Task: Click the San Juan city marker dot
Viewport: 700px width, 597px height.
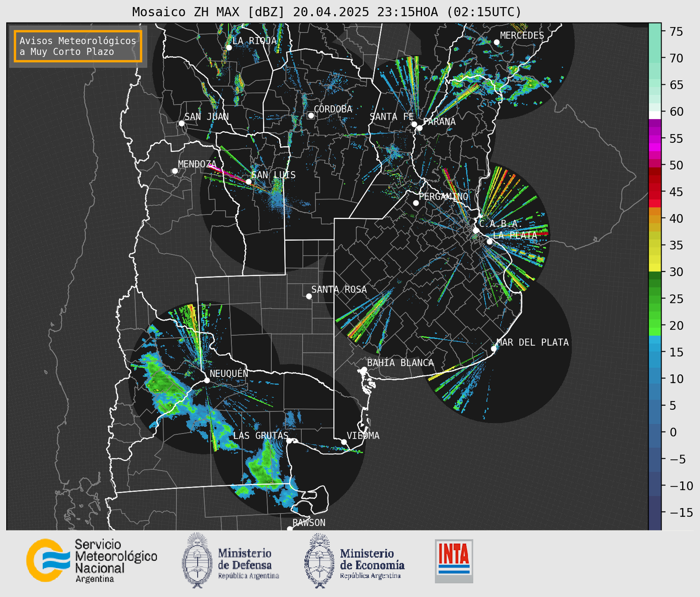Action: click(x=181, y=123)
